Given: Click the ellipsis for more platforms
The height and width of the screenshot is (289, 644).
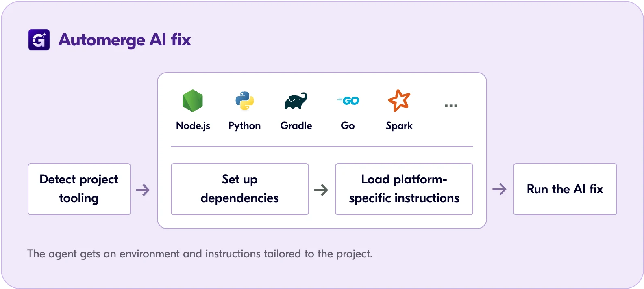Looking at the screenshot, I should (x=451, y=106).
